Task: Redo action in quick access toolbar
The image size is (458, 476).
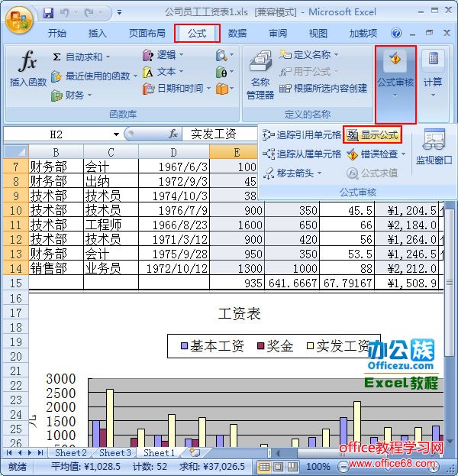Action: 89,13
